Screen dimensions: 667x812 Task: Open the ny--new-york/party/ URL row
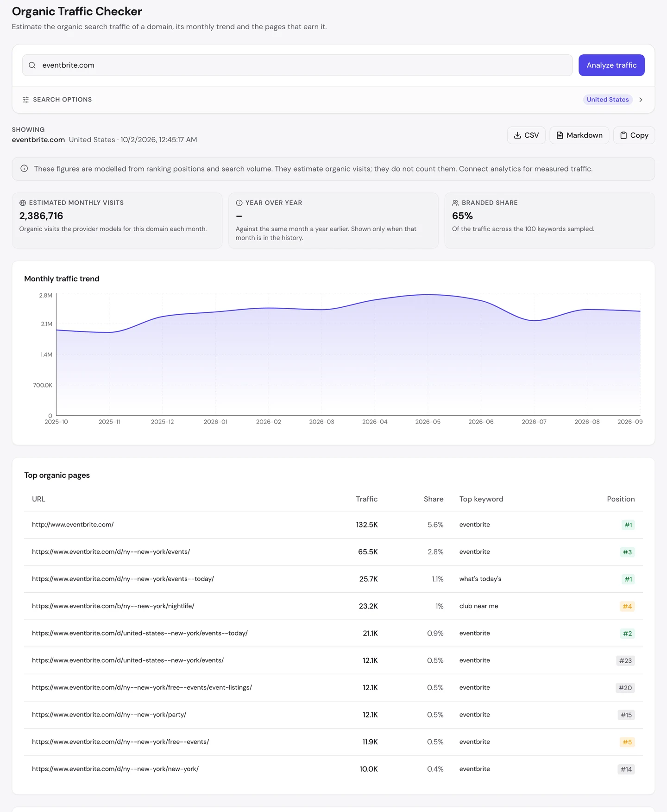(333, 715)
